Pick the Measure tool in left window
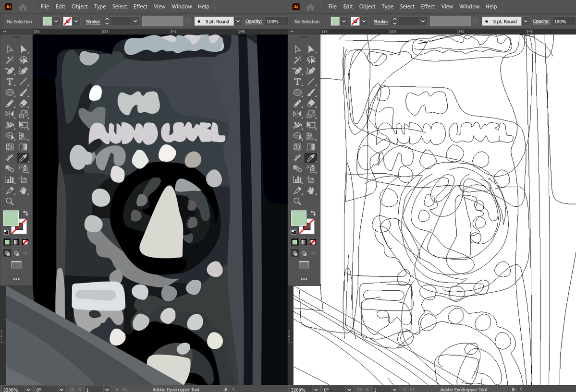Screen dimensions: 576x392 [x=10, y=158]
